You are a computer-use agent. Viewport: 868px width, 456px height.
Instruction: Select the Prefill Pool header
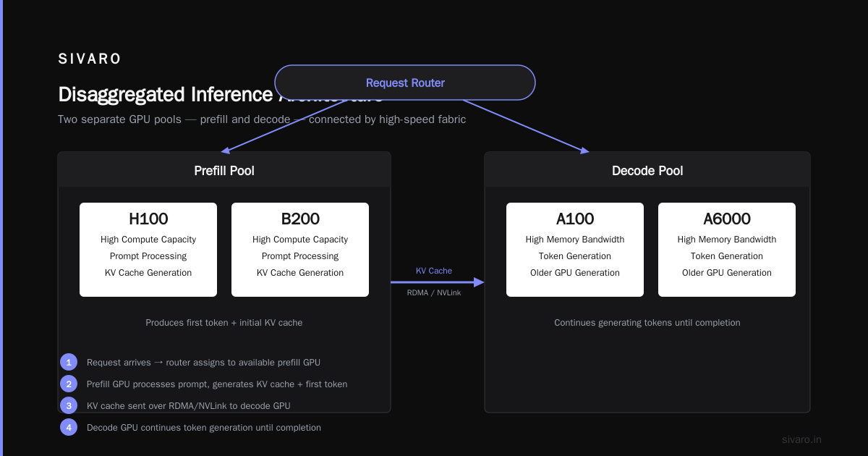click(x=224, y=171)
